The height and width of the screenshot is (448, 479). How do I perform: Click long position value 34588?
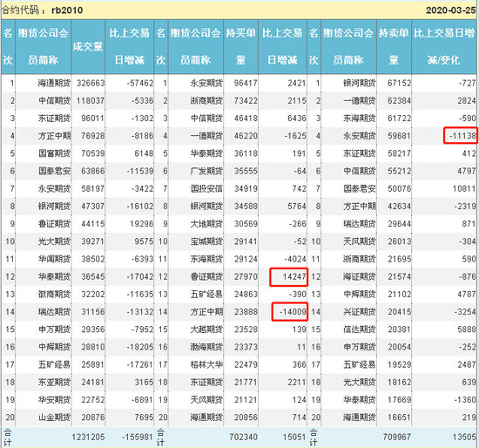coord(246,207)
